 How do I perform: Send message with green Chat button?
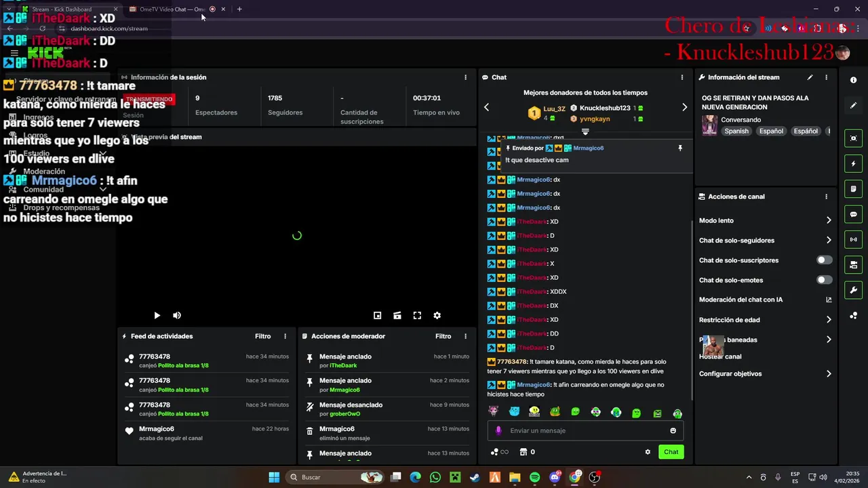(671, 452)
